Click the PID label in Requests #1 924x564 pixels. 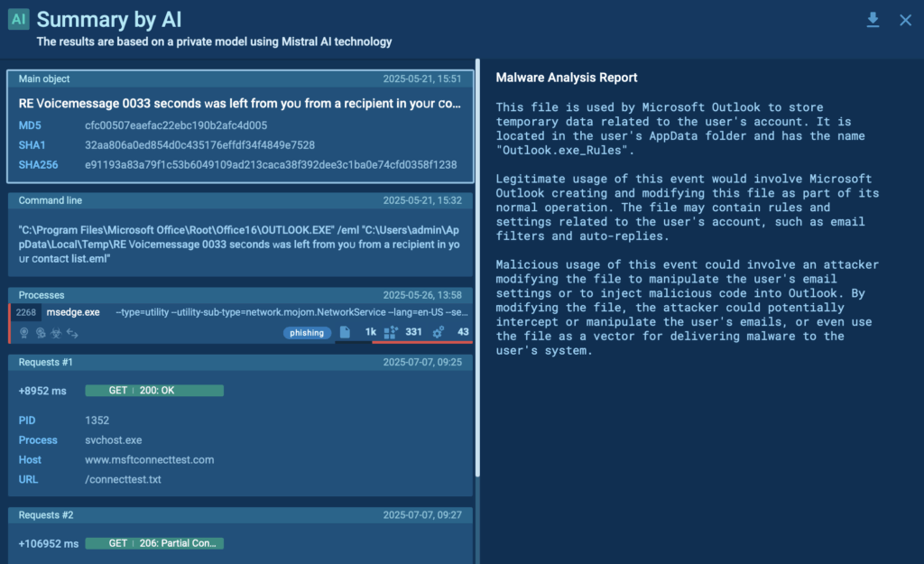[x=27, y=421]
